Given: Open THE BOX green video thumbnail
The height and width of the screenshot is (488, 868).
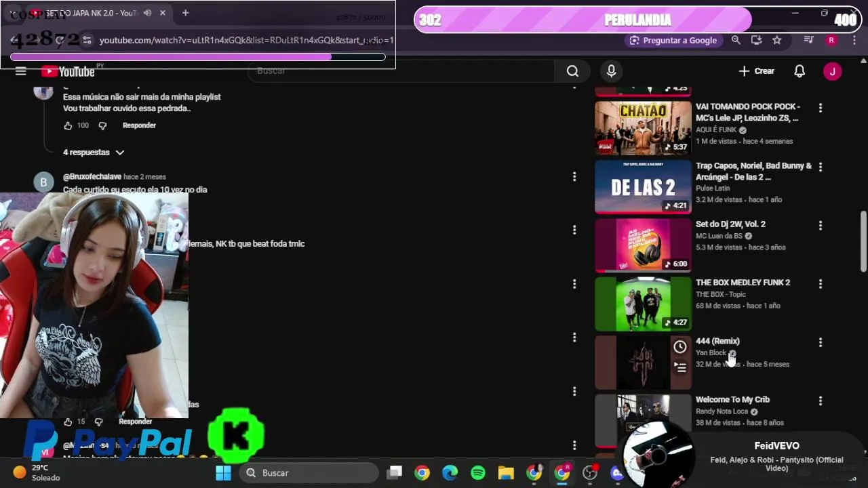Looking at the screenshot, I should 643,304.
